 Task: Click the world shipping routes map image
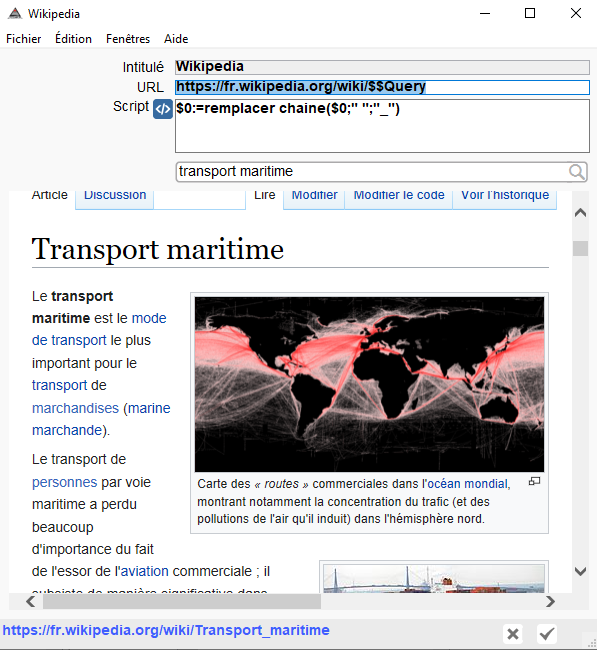tap(369, 384)
